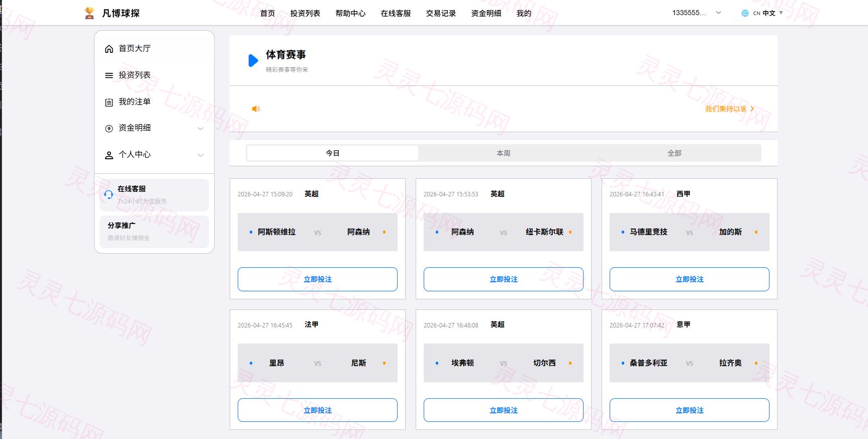The width and height of the screenshot is (868, 439).
Task: Click 立即投注 for 桑普多利亚 vs 拉齐奥
Action: [690, 410]
